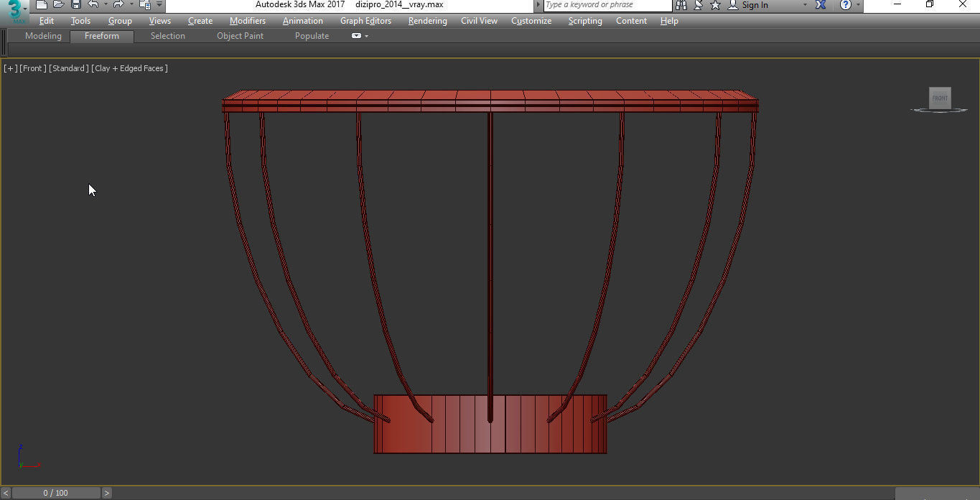
Task: Click Sign In account button
Action: [748, 5]
